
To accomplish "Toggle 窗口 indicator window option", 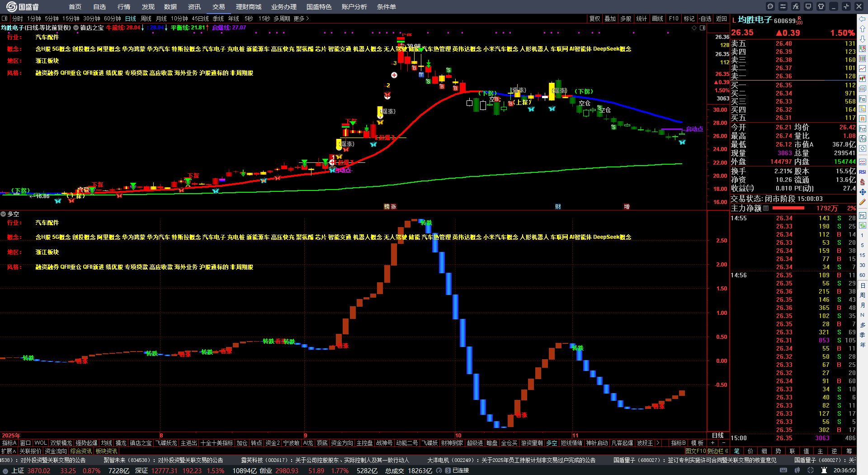I will coord(25,443).
